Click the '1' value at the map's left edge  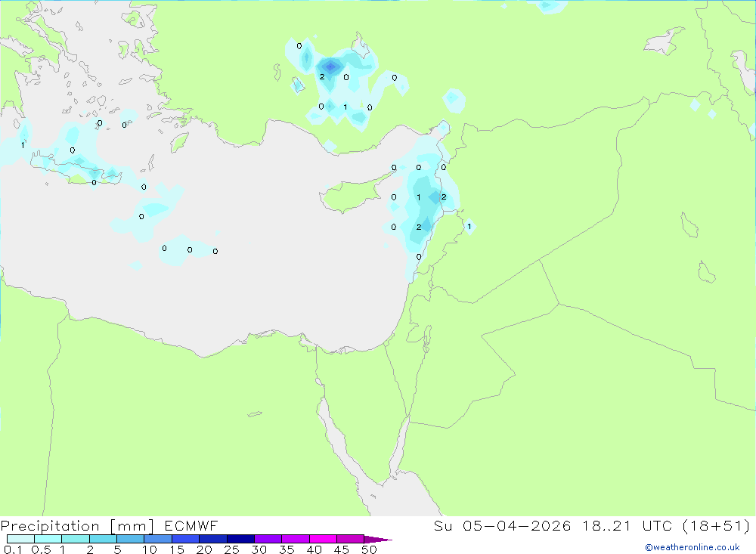(23, 145)
